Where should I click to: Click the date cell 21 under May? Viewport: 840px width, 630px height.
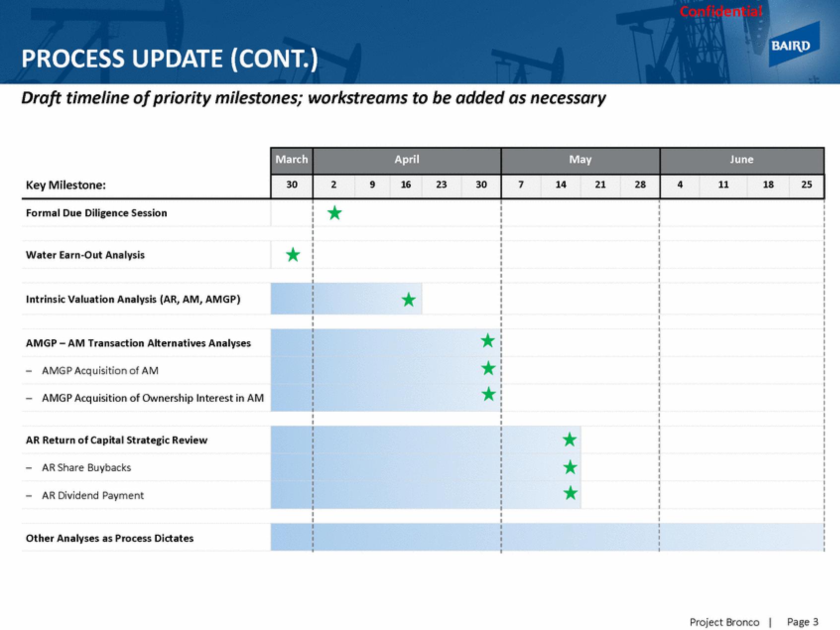tap(600, 185)
